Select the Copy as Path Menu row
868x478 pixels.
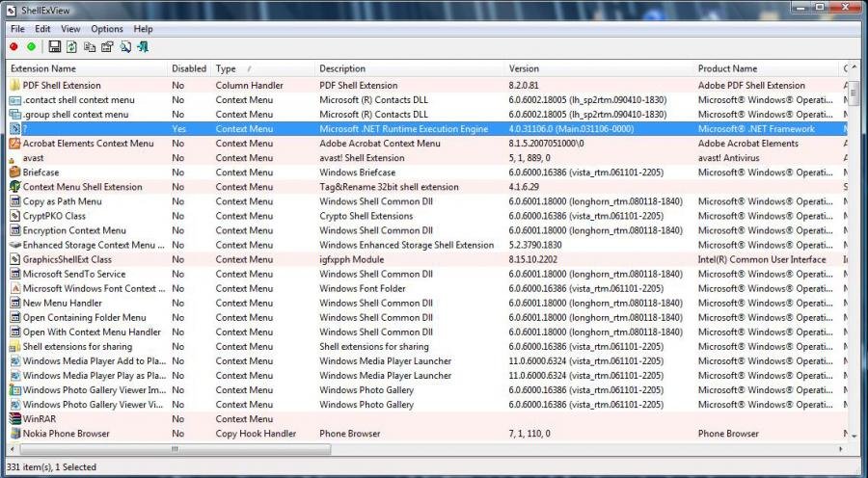[427, 201]
